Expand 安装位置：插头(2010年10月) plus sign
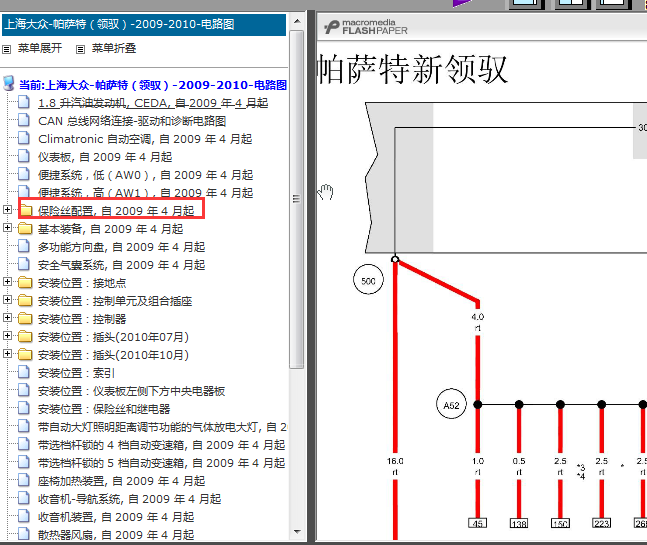 (x=7, y=354)
